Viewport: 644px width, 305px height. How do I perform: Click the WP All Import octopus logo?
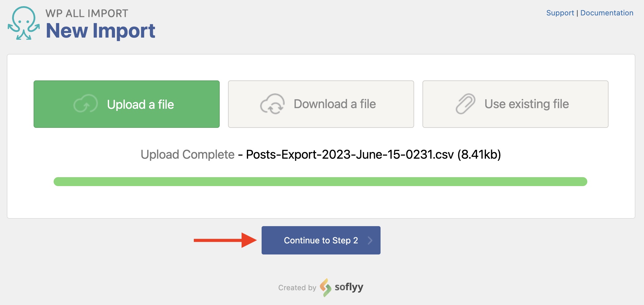[x=24, y=23]
